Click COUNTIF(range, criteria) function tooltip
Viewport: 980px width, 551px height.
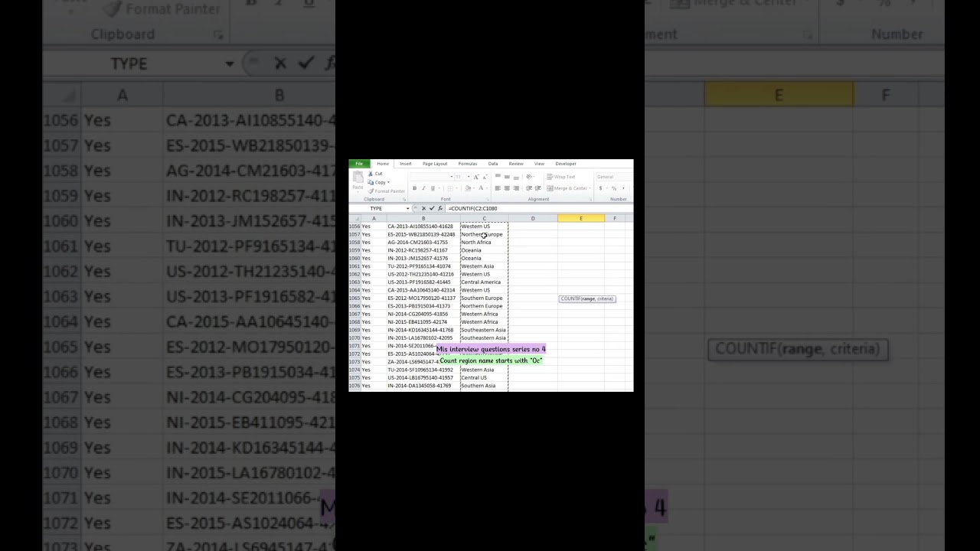[587, 298]
